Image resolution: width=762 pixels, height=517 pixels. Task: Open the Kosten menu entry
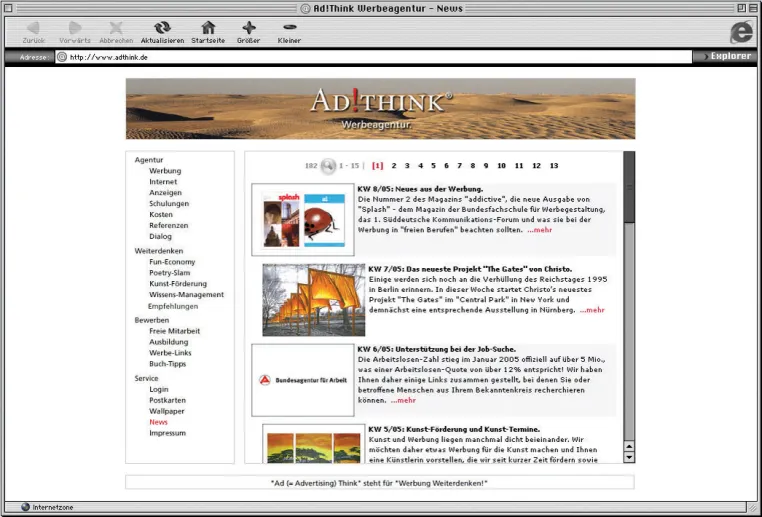pyautogui.click(x=161, y=215)
